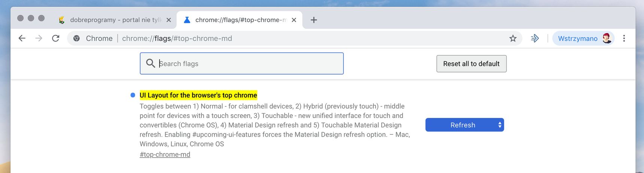Click the dropdown arrows on Refresh selector
This screenshot has height=173, width=644.
[499, 125]
